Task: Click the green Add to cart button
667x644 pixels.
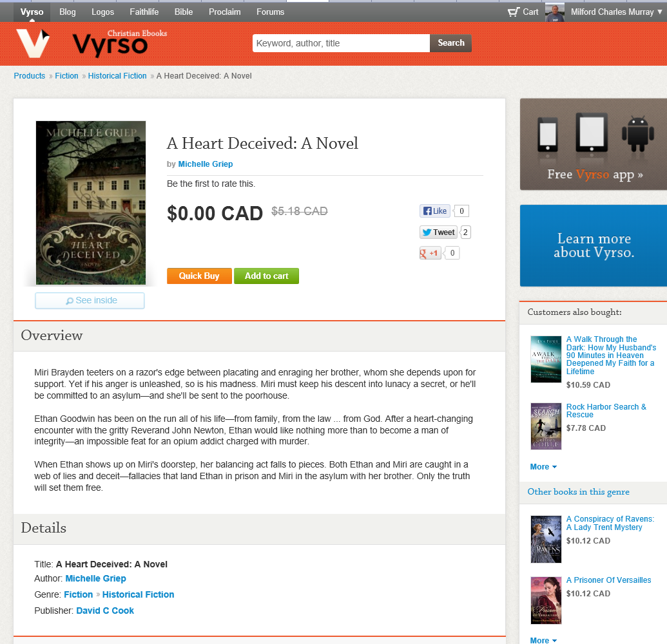Action: [266, 276]
